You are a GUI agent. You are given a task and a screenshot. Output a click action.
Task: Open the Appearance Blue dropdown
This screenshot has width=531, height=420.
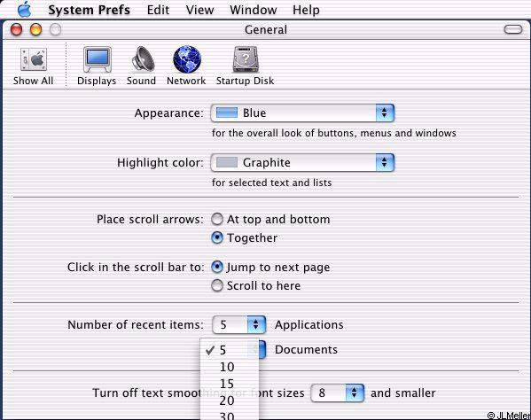pyautogui.click(x=302, y=113)
